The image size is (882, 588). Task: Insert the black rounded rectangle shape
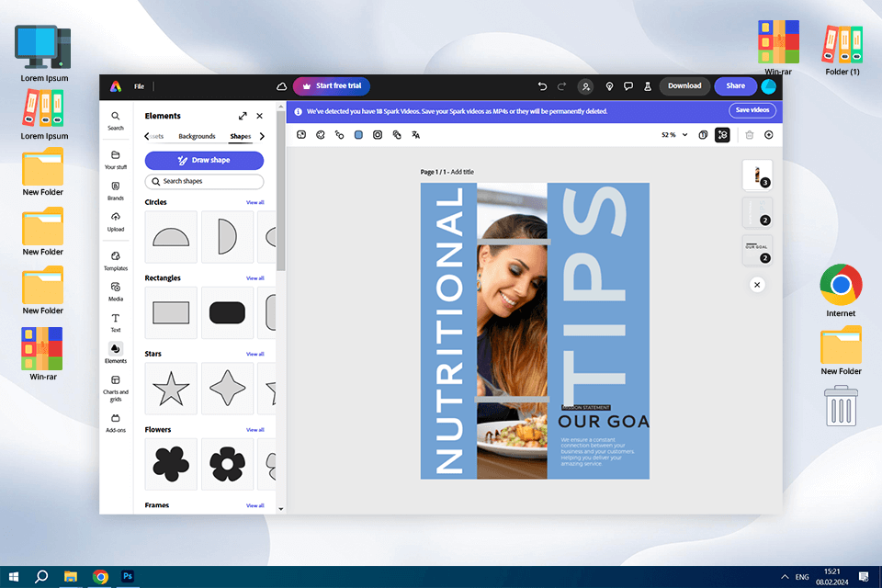tap(227, 313)
